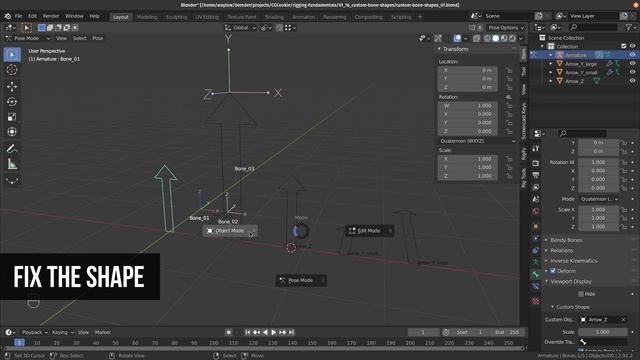This screenshot has width=640, height=360.
Task: Expand the Bendy Bones panel
Action: click(x=566, y=240)
